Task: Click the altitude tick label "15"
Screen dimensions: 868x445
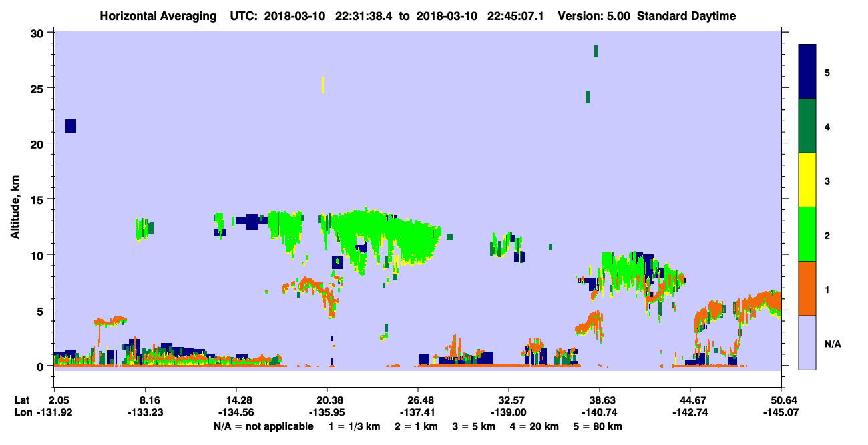Action: click(x=39, y=199)
